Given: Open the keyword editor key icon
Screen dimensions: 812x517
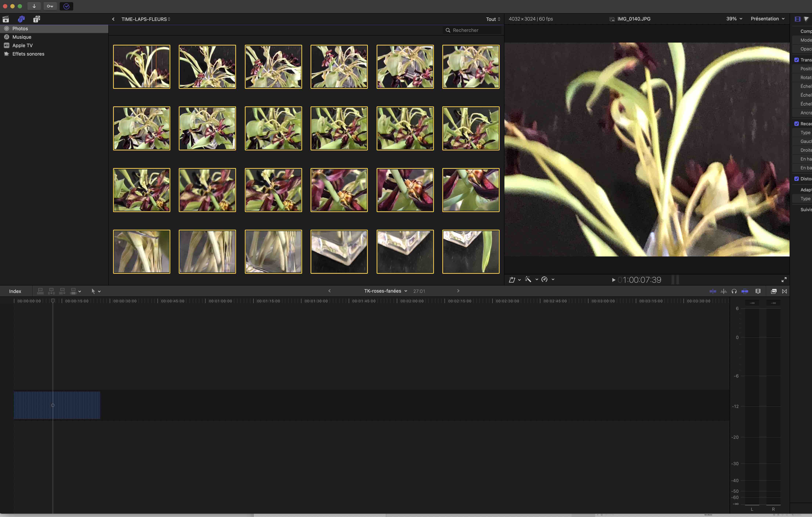Looking at the screenshot, I should [x=50, y=6].
